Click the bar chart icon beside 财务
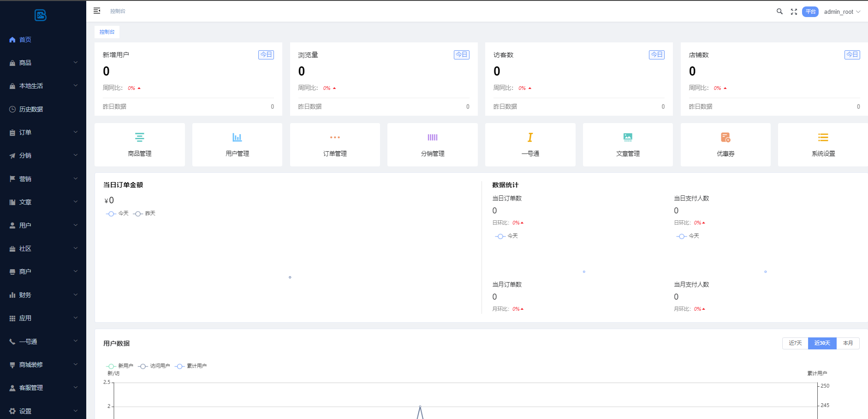 click(12, 295)
